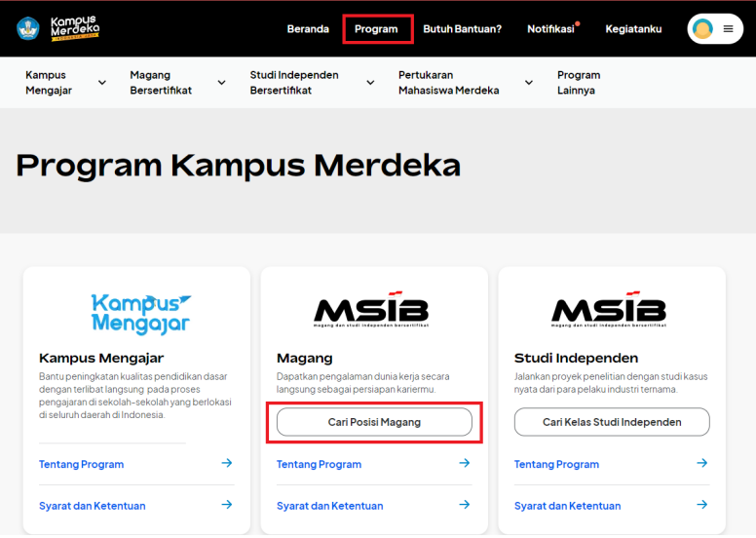Click the Magang card title

[305, 358]
